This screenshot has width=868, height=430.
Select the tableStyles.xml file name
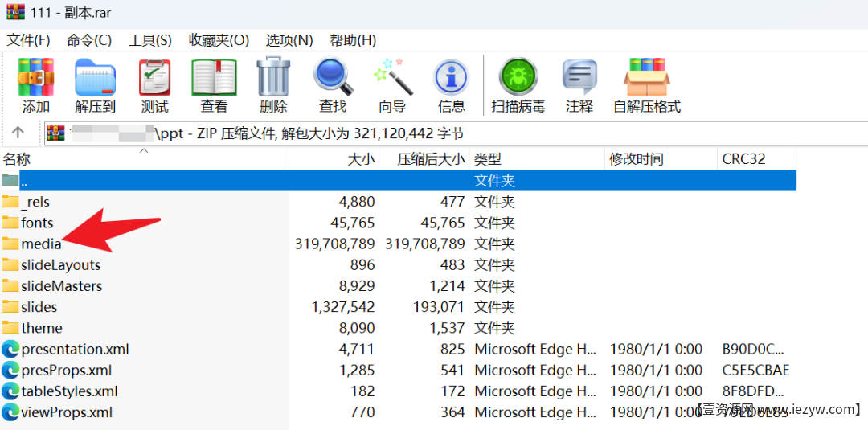click(x=69, y=391)
